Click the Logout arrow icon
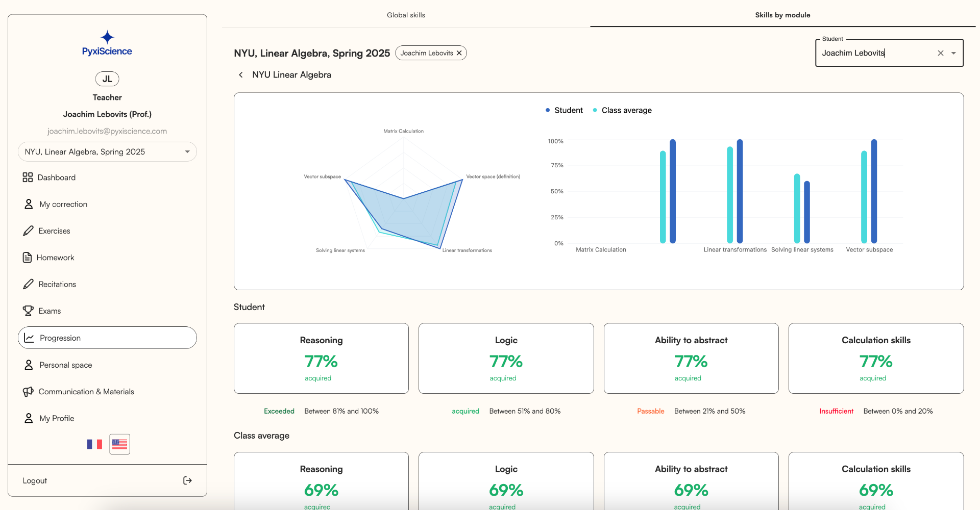Image resolution: width=980 pixels, height=510 pixels. 187,480
